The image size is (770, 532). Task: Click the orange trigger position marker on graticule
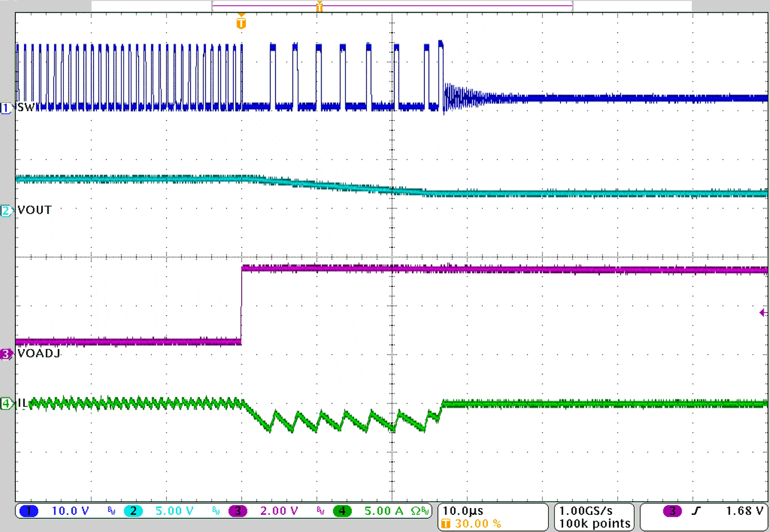click(x=241, y=23)
